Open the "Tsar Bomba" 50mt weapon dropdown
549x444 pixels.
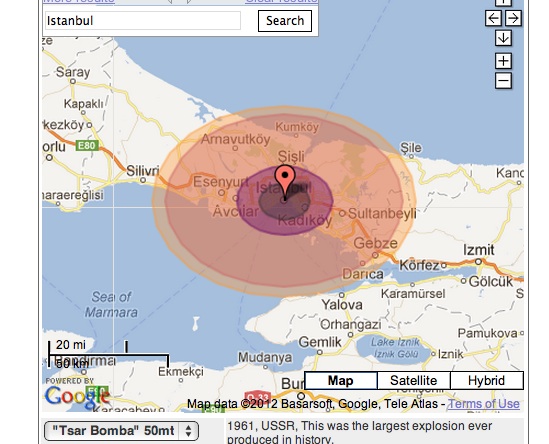click(x=121, y=431)
